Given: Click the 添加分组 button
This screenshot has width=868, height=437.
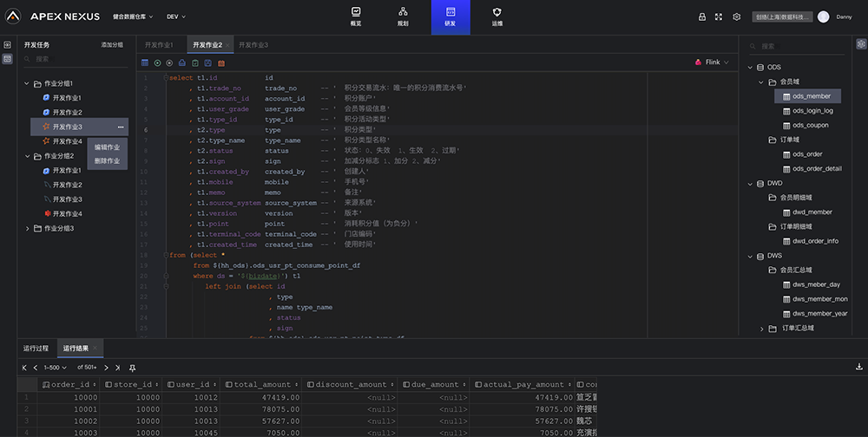Looking at the screenshot, I should click(x=112, y=44).
